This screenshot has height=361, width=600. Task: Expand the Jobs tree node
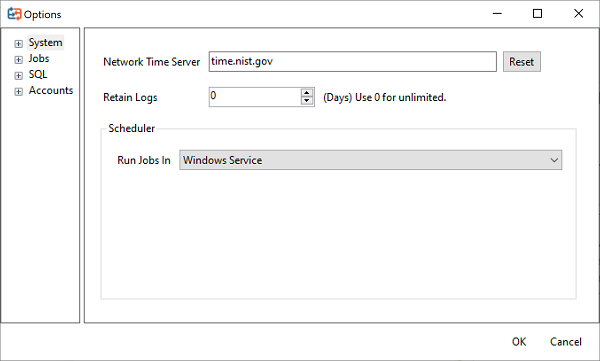18,60
